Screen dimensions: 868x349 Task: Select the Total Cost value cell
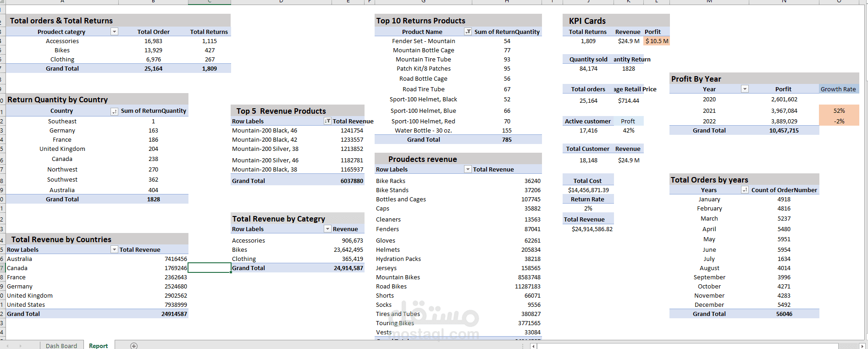tap(588, 190)
